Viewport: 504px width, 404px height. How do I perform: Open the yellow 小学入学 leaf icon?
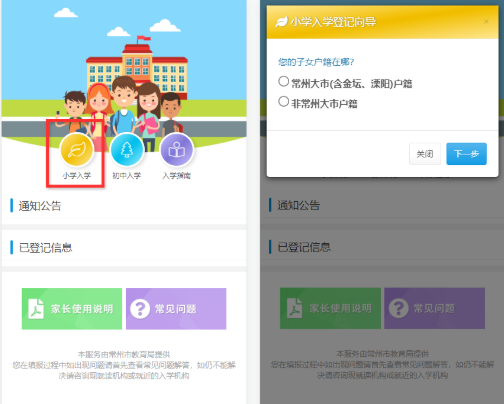pyautogui.click(x=77, y=149)
